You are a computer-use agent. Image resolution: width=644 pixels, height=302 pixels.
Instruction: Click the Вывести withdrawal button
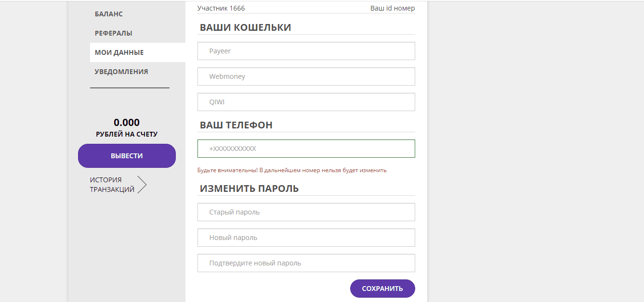127,155
